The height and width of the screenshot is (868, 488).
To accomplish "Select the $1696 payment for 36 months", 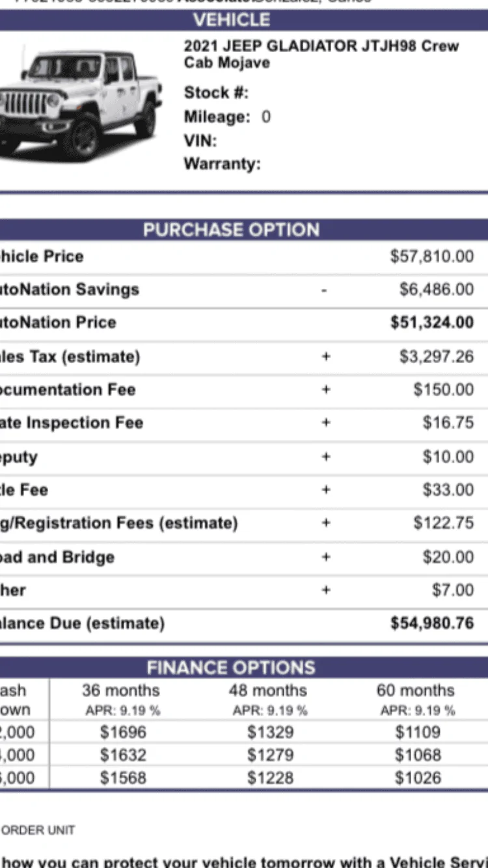I will [123, 733].
